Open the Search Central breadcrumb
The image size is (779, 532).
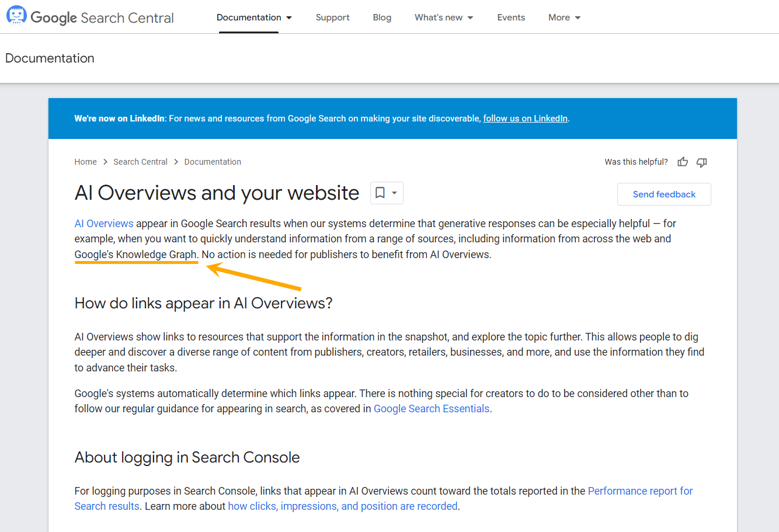point(140,162)
